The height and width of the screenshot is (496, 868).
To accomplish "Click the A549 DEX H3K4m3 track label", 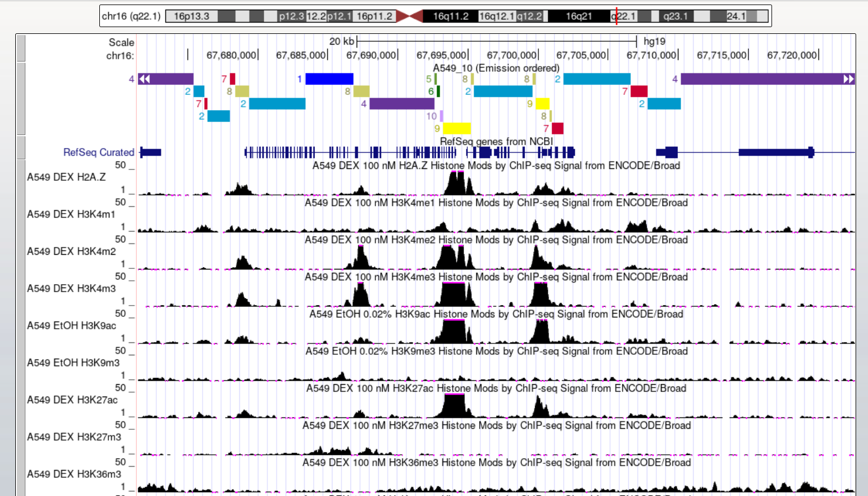I will tap(72, 289).
